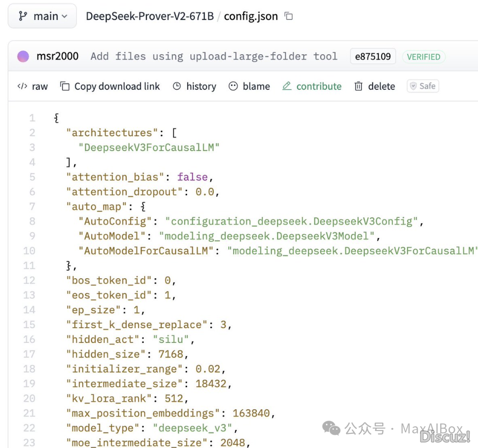
Task: Select line number 23
Action: 29,443
